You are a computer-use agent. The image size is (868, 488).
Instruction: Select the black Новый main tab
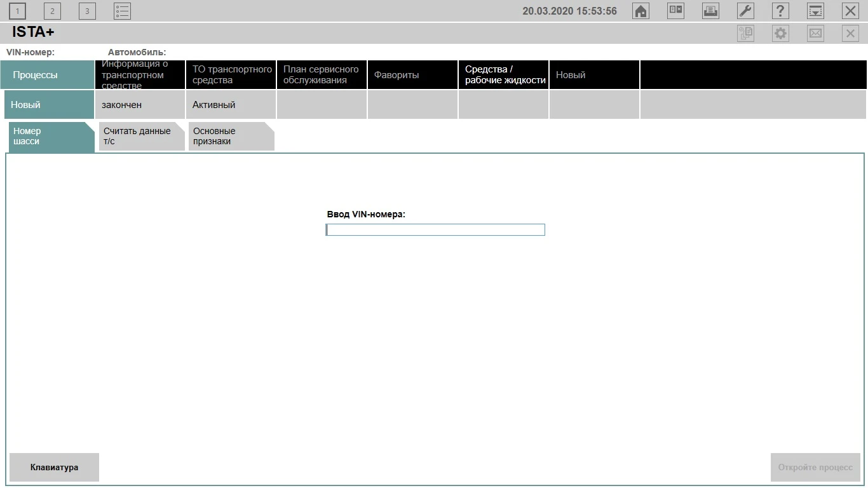(x=595, y=75)
